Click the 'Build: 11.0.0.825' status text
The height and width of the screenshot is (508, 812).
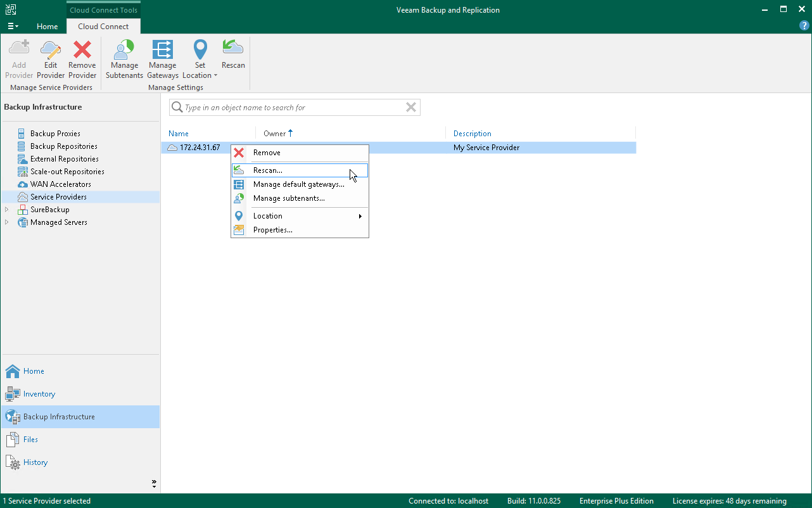click(x=534, y=501)
